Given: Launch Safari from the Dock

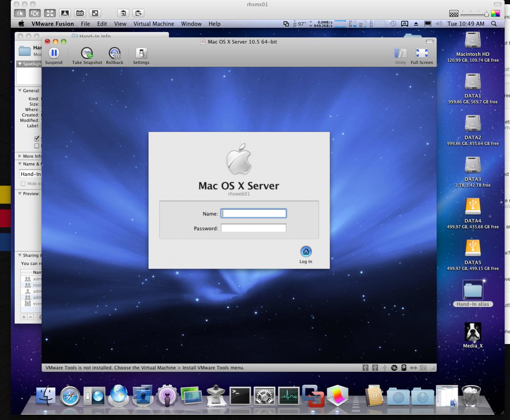Looking at the screenshot, I should (x=70, y=396).
